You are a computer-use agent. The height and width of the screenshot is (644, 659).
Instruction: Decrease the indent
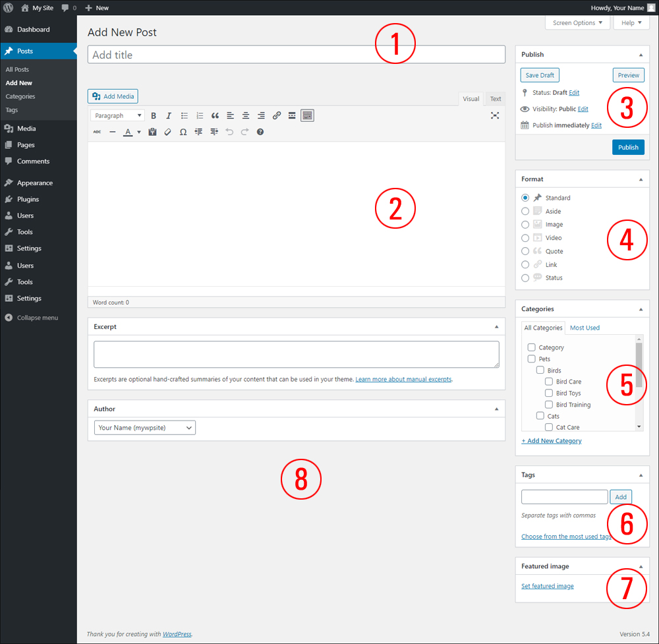[x=198, y=132]
